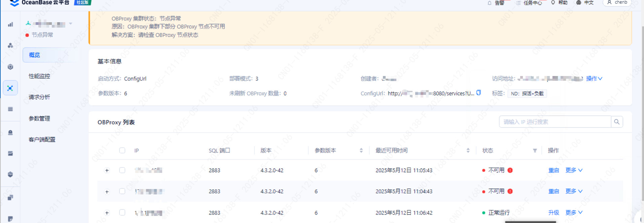Image resolution: width=644 pixels, height=223 pixels.
Task: Switch language via 中文 globe
Action: click(585, 3)
